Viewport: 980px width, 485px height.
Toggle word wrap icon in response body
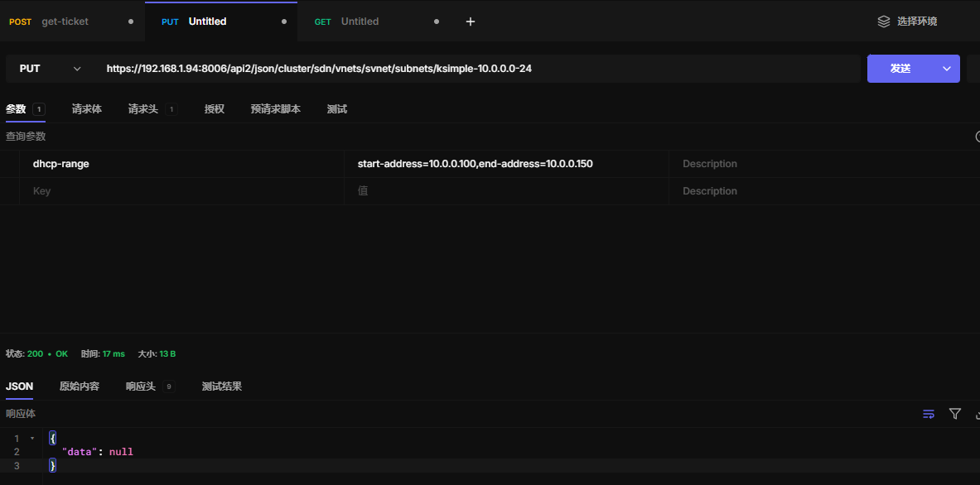click(929, 414)
